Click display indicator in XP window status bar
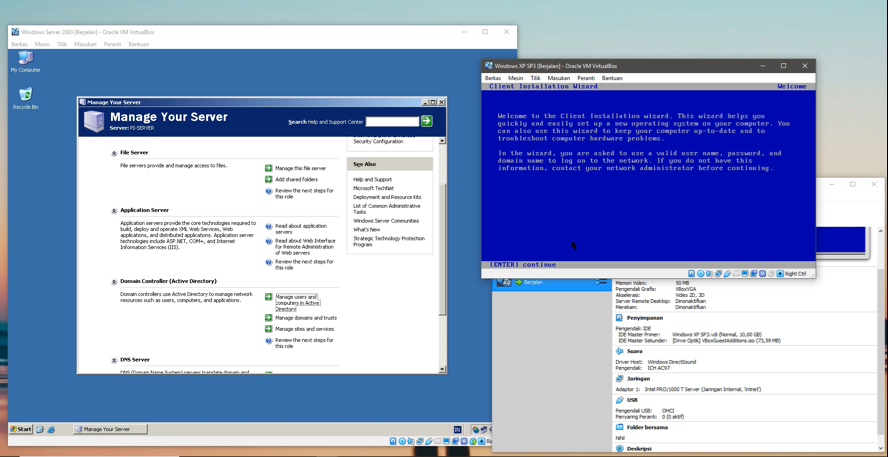888x457 pixels. 745,274
